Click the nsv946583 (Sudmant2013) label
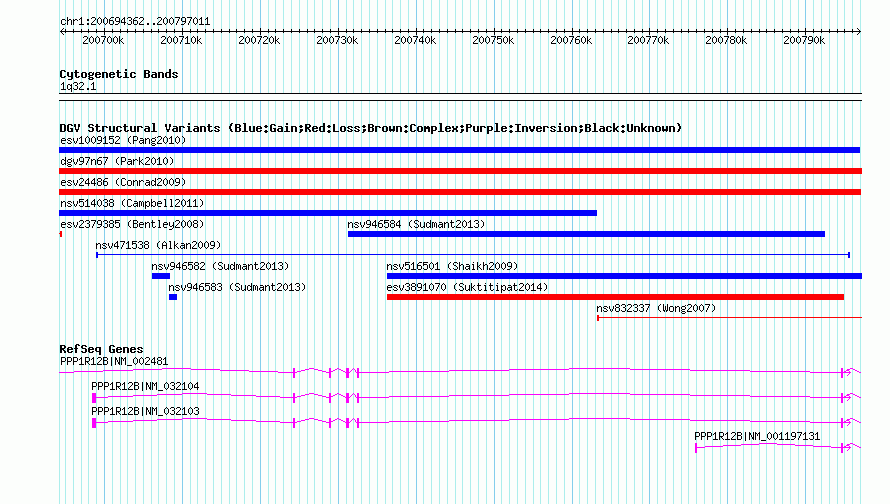 tap(237, 287)
